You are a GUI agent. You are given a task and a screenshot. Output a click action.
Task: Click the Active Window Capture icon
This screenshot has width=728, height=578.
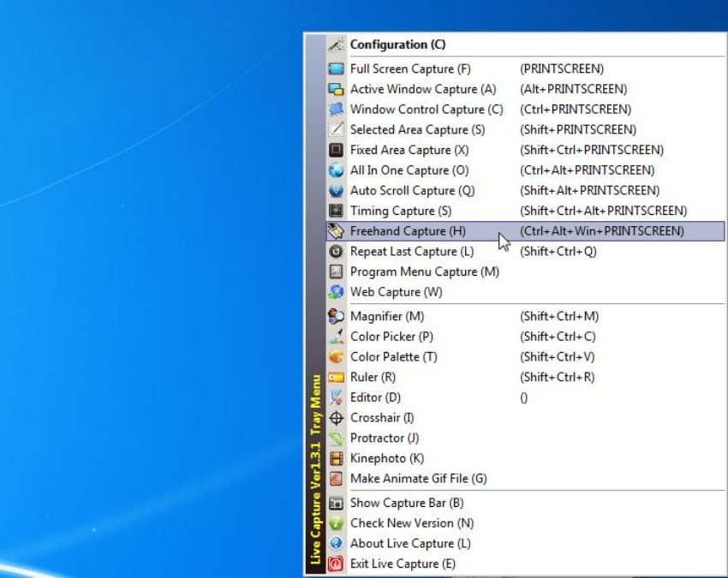pyautogui.click(x=336, y=89)
